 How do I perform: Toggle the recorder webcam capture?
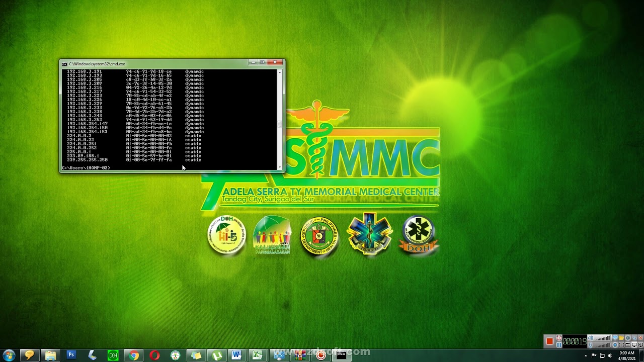pyautogui.click(x=615, y=345)
